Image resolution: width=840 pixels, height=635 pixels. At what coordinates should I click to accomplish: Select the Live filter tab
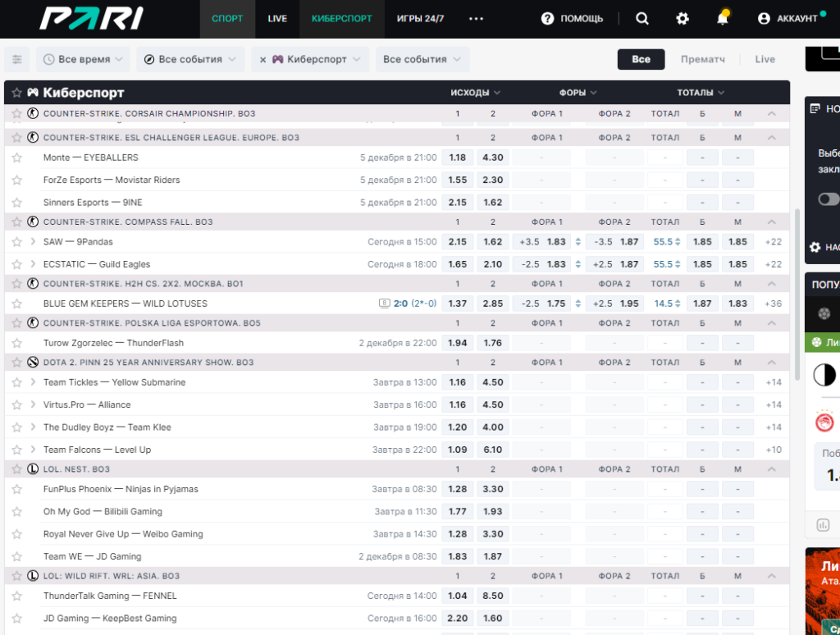[765, 60]
